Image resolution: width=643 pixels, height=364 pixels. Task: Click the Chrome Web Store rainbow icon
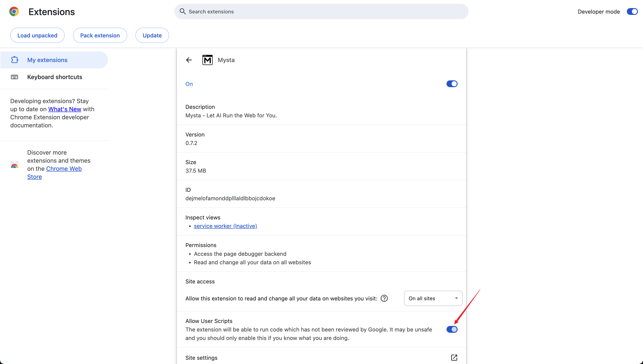click(x=14, y=165)
